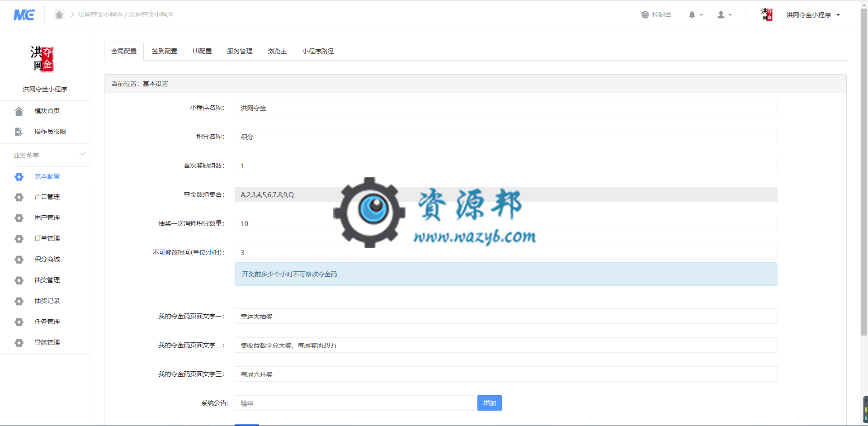Click the gear icon beside 广告管理
Viewport: 868px width, 426px height.
19,197
